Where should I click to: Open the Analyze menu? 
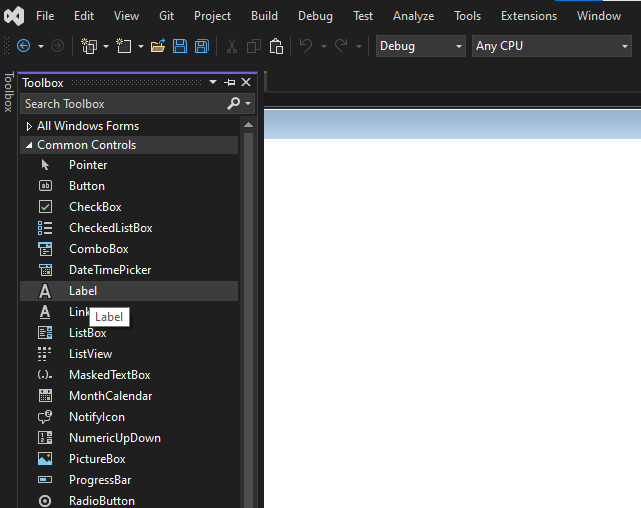click(413, 16)
